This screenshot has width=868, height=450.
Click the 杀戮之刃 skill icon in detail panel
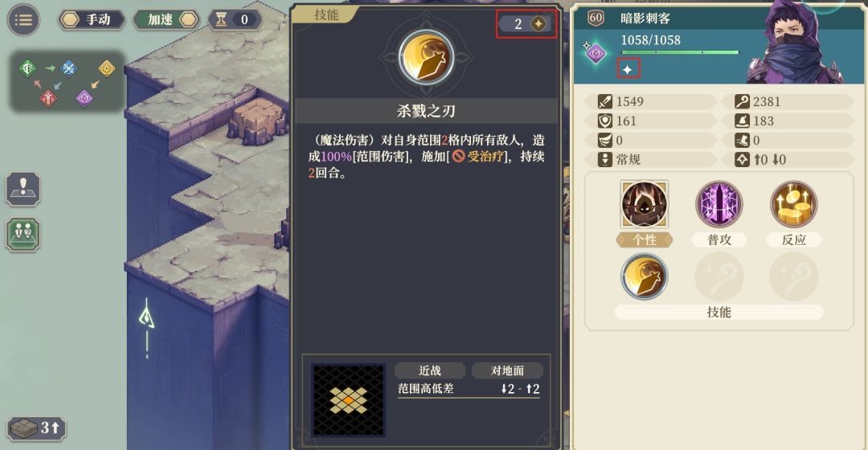click(x=426, y=58)
